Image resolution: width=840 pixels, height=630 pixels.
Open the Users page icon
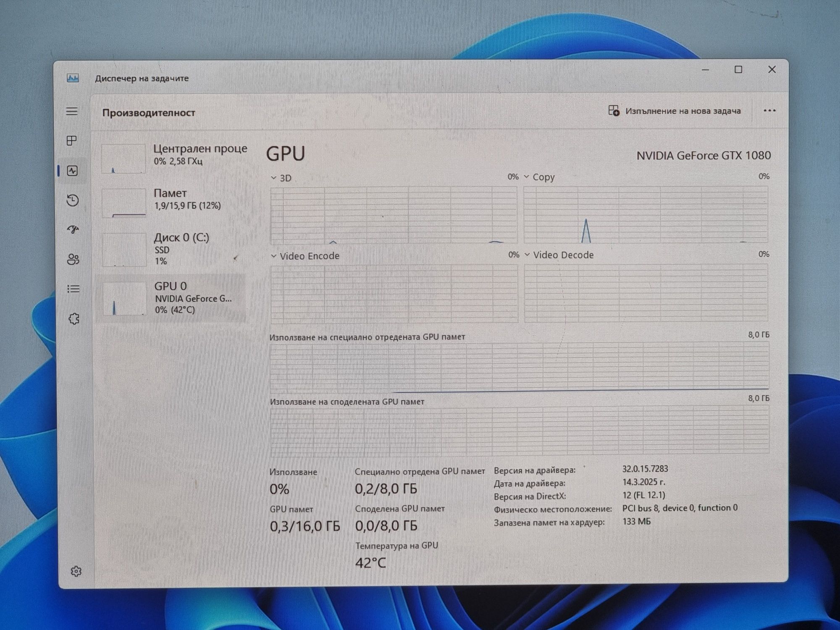click(73, 259)
